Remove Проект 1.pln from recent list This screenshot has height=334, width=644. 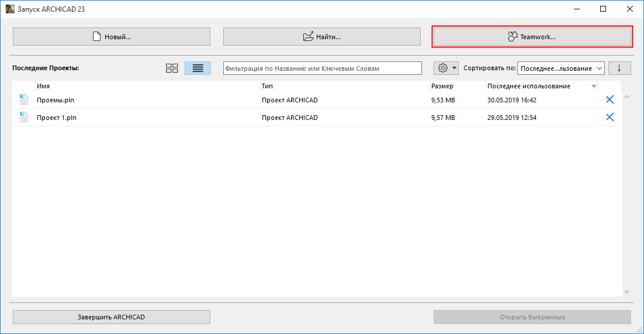tap(610, 118)
